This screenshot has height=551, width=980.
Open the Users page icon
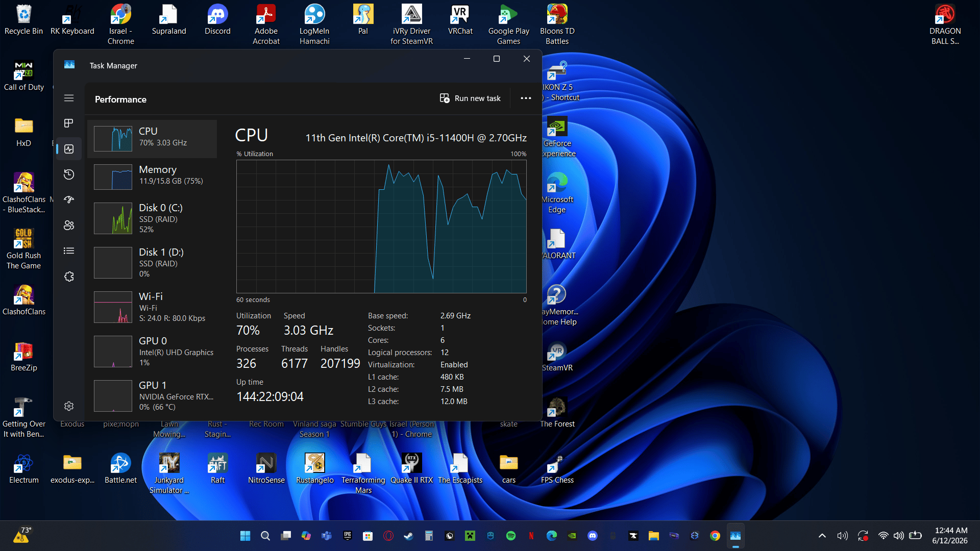69,225
